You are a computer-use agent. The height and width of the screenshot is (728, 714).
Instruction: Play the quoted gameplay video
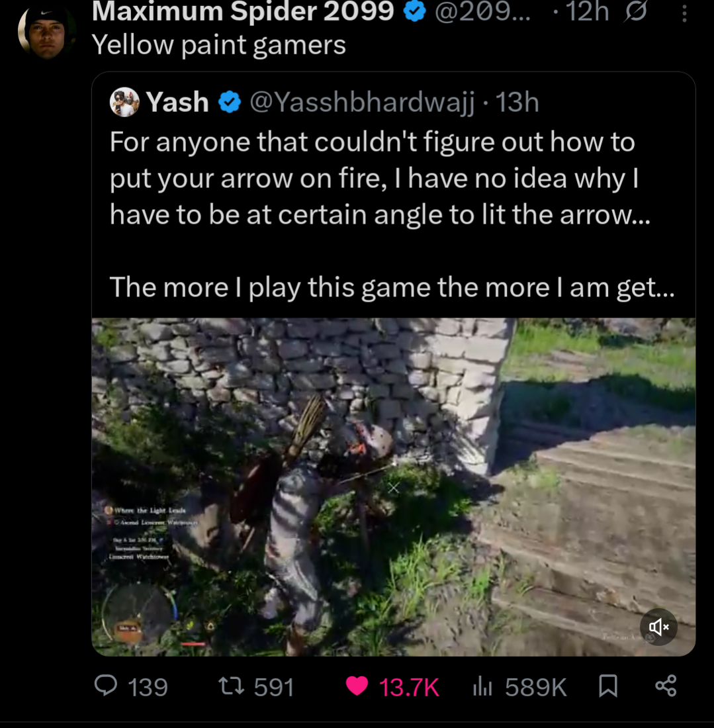(x=393, y=486)
